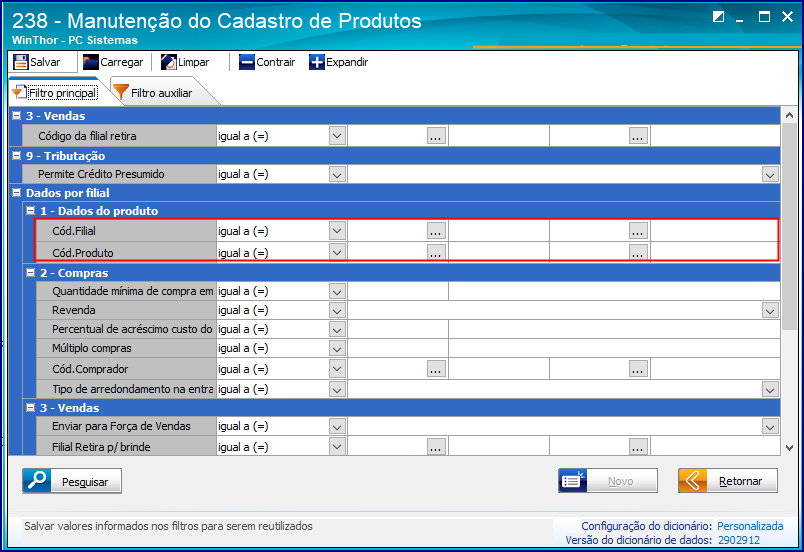This screenshot has height=552, width=804.
Task: Click the Novo button
Action: [608, 481]
